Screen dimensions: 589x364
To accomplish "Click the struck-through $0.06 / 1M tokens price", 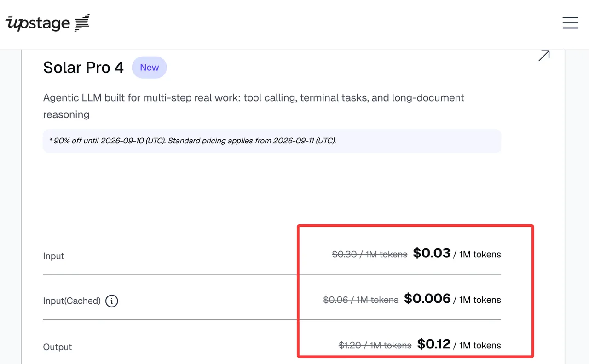I will click(361, 300).
